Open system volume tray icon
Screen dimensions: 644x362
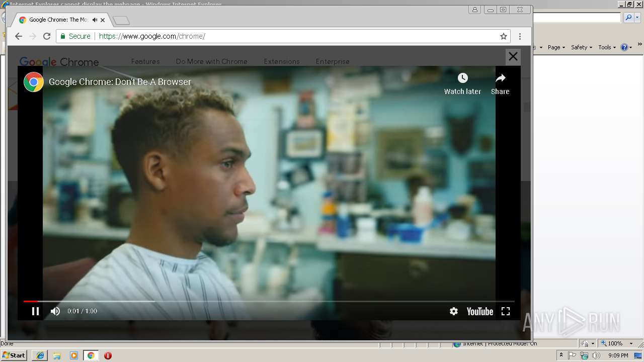(x=596, y=355)
